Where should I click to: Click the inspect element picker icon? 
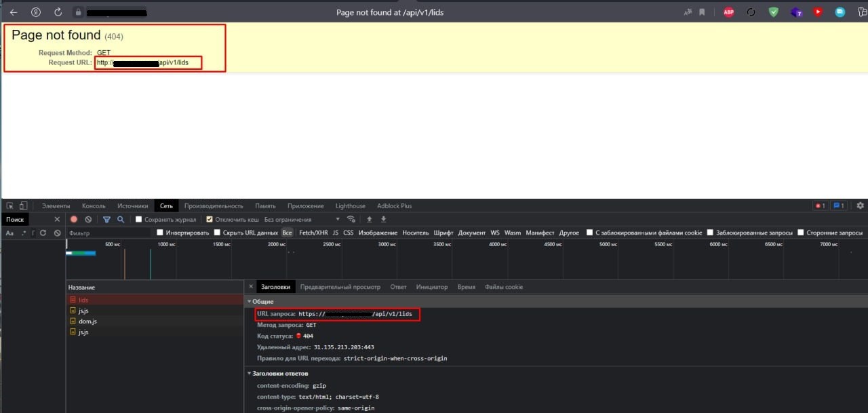pyautogui.click(x=10, y=206)
